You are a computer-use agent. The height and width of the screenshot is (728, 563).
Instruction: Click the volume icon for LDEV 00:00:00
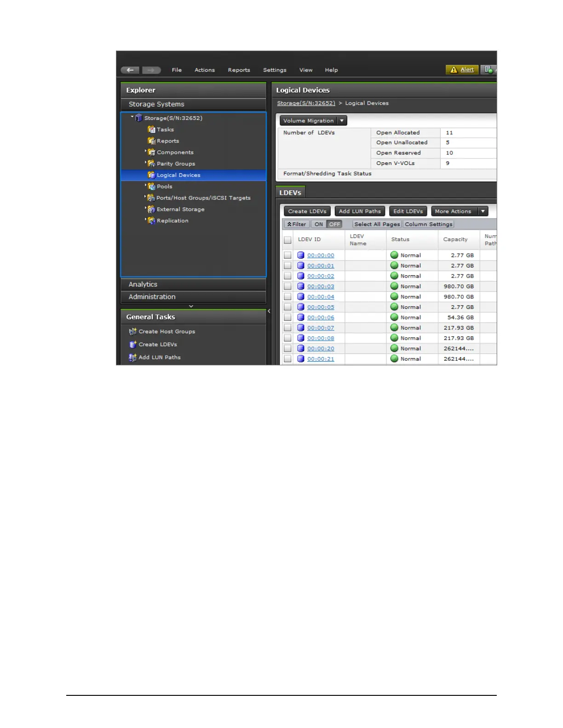[x=301, y=255]
